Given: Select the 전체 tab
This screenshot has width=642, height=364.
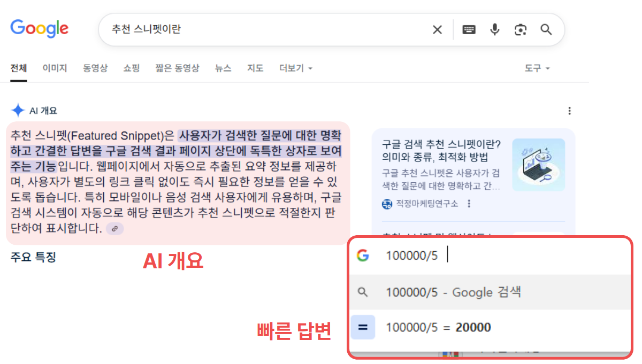Looking at the screenshot, I should [19, 68].
